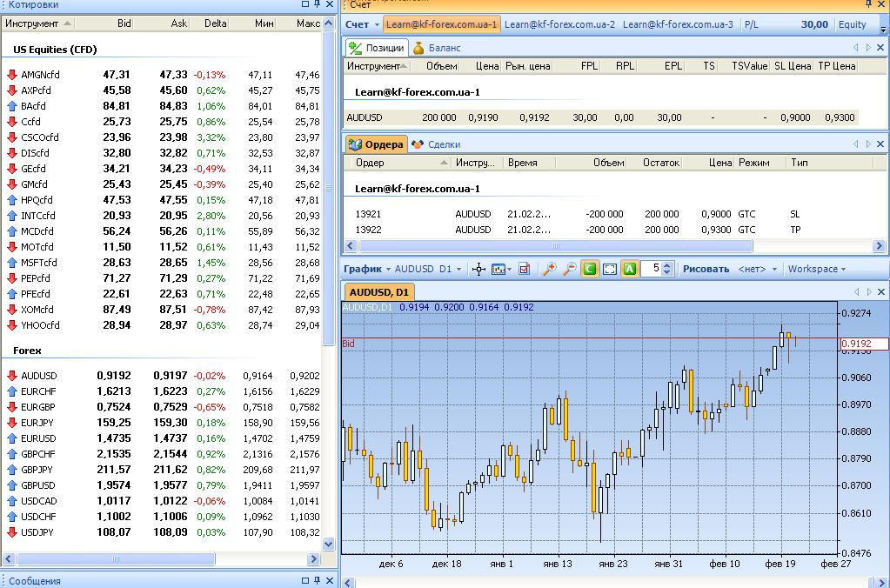Viewport: 890px width, 588px height.
Task: Click the Bid column header
Action: [x=104, y=23]
